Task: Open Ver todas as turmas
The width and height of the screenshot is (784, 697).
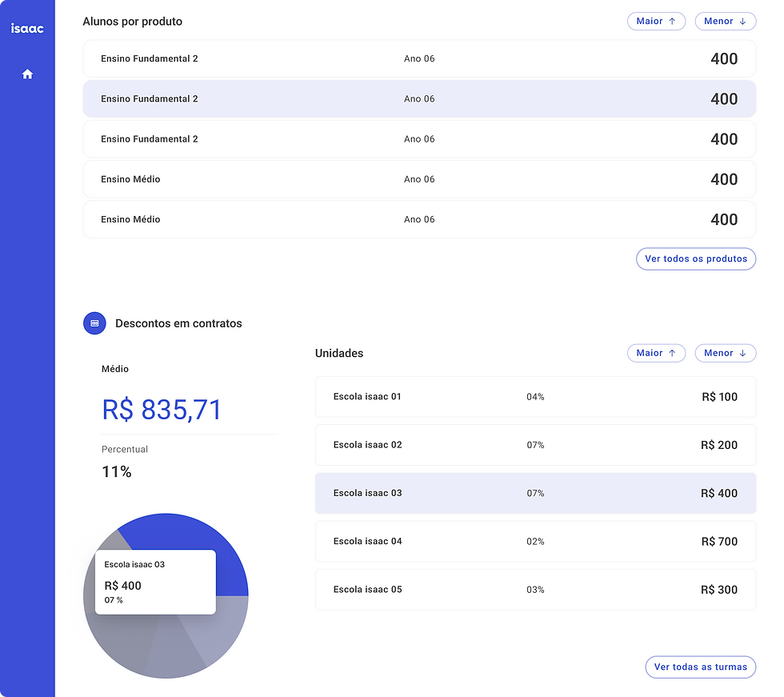Action: [700, 667]
